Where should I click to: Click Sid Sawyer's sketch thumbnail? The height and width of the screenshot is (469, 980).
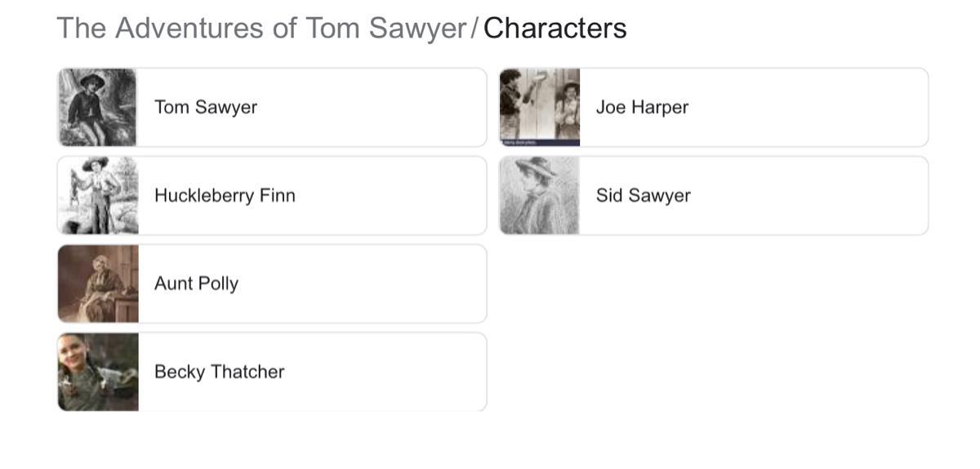pos(539,195)
